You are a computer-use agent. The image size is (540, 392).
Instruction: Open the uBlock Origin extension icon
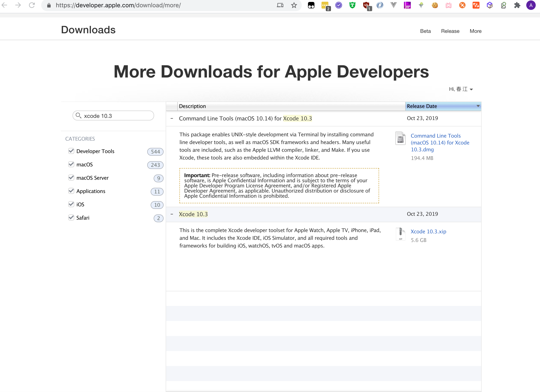pyautogui.click(x=366, y=5)
